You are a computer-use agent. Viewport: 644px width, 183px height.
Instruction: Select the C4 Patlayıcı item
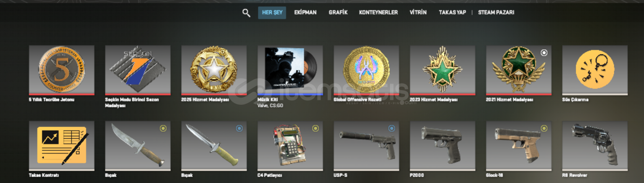290,146
